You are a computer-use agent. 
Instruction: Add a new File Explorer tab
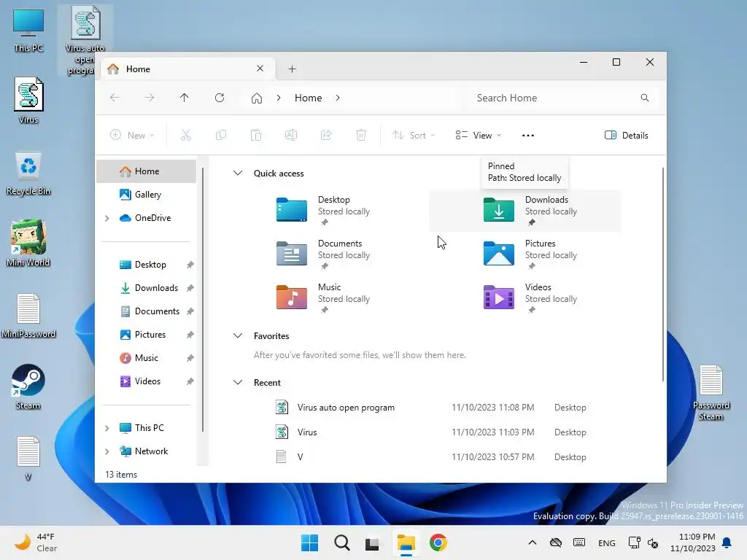(x=292, y=69)
